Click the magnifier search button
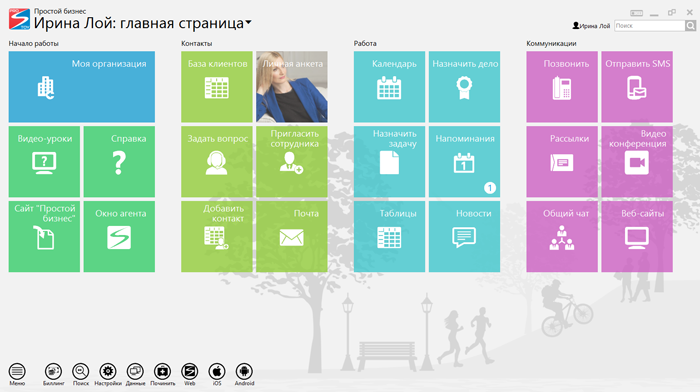 691,26
